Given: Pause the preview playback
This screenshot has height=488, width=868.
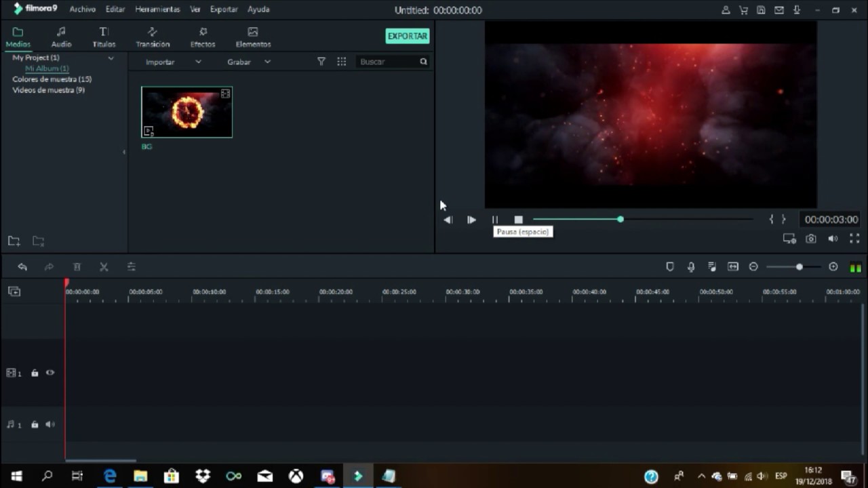Looking at the screenshot, I should pyautogui.click(x=495, y=220).
